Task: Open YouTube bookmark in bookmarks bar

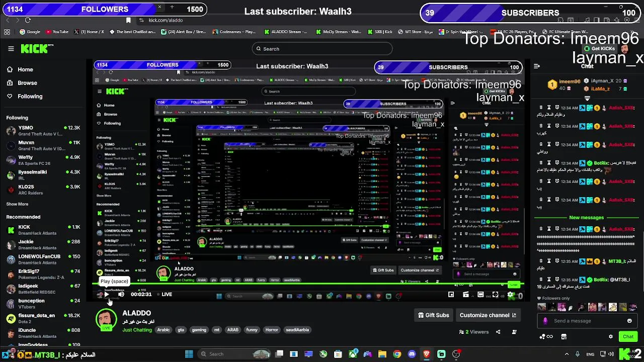Action: pos(57,32)
